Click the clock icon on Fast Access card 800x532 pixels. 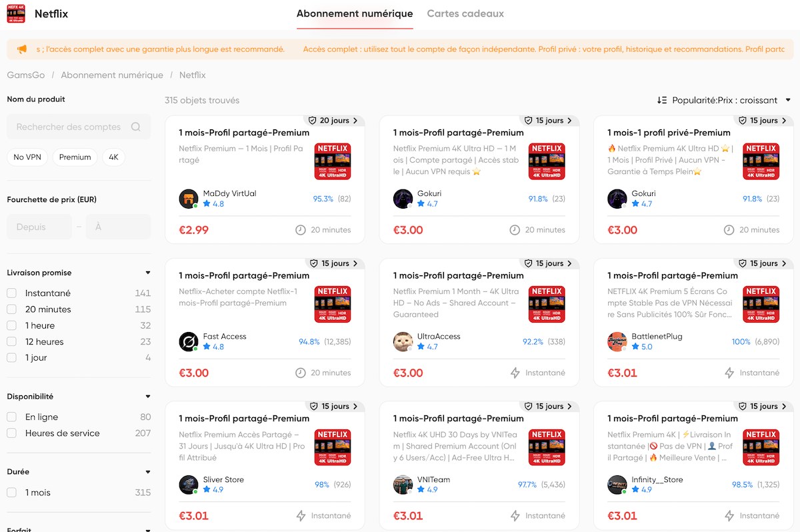coord(301,373)
